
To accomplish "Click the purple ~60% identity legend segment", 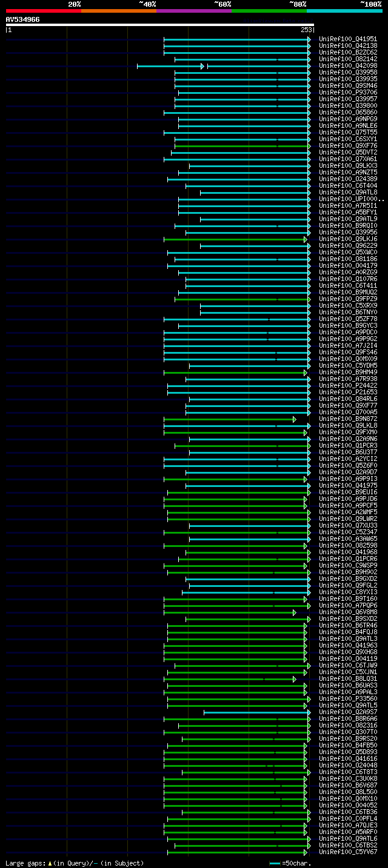I will 194,11.
